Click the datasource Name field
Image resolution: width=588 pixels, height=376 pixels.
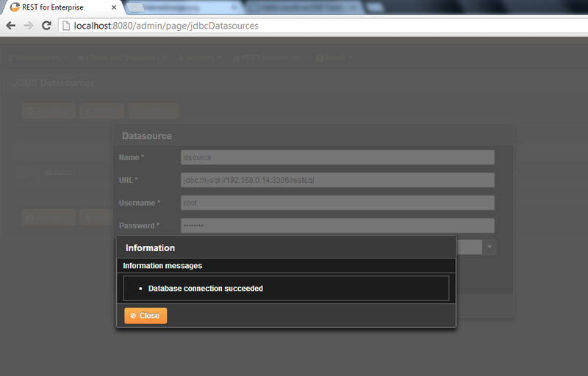[x=337, y=157]
